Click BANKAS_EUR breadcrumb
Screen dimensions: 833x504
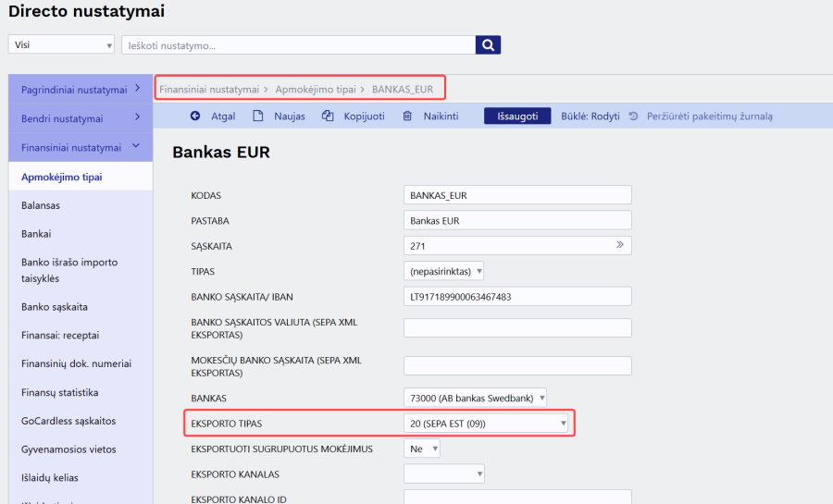(x=403, y=89)
